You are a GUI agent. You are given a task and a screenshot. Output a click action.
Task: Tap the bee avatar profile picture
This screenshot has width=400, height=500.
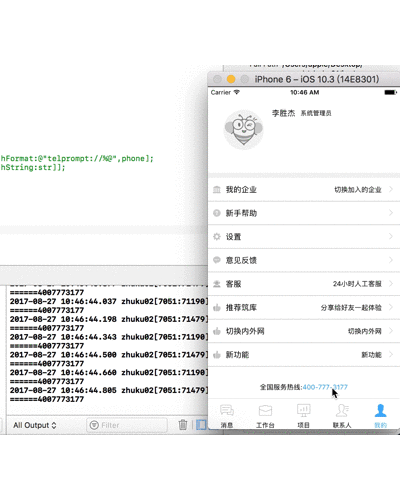[x=244, y=130]
